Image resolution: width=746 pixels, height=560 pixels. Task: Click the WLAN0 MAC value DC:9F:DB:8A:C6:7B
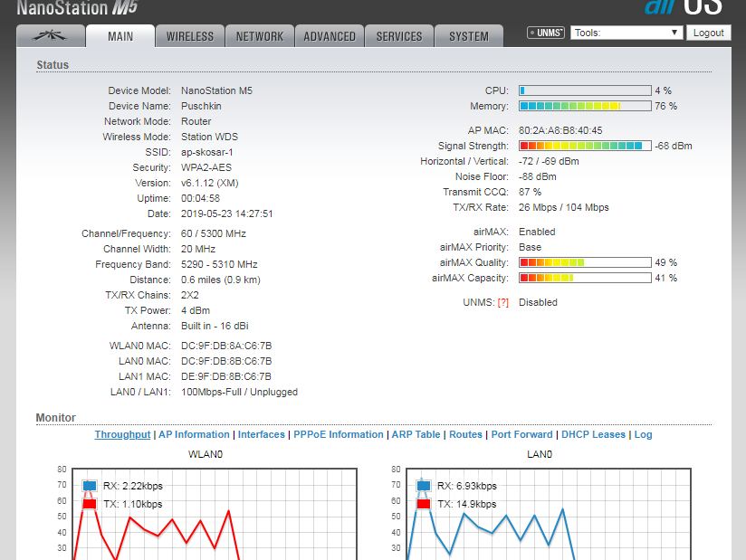(226, 346)
